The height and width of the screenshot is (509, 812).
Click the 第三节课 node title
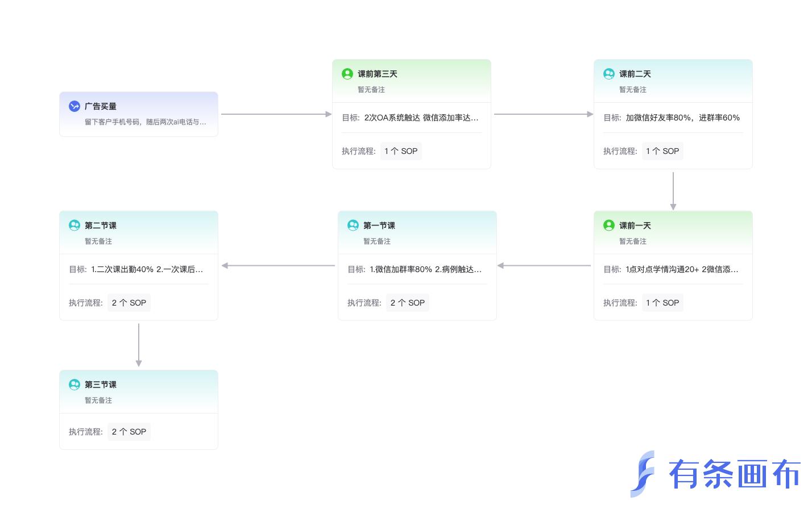click(101, 385)
